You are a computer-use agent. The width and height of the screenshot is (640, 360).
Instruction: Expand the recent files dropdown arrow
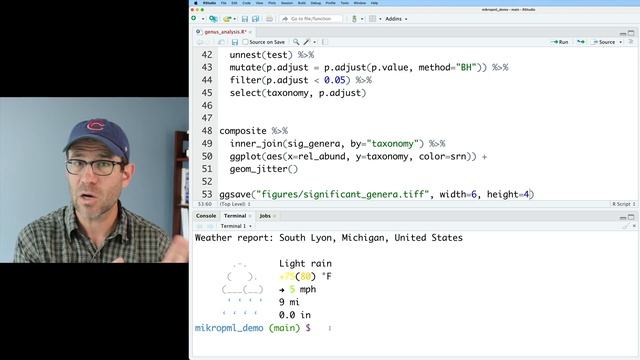click(x=235, y=19)
